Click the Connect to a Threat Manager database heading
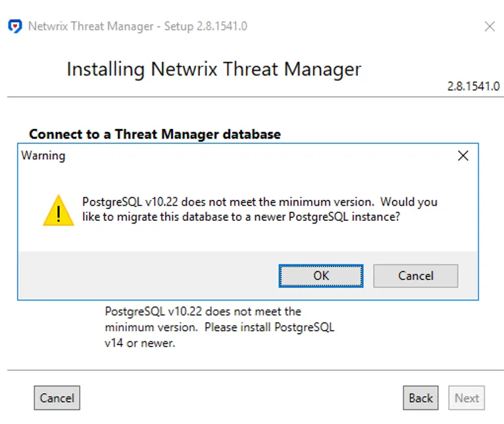Viewport: 504px width, 424px height. click(155, 134)
